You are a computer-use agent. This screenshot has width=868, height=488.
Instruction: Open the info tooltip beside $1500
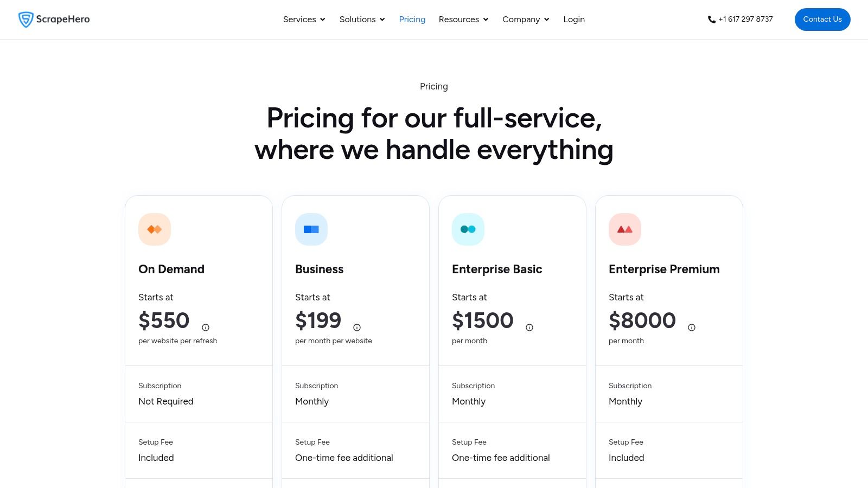pos(529,328)
